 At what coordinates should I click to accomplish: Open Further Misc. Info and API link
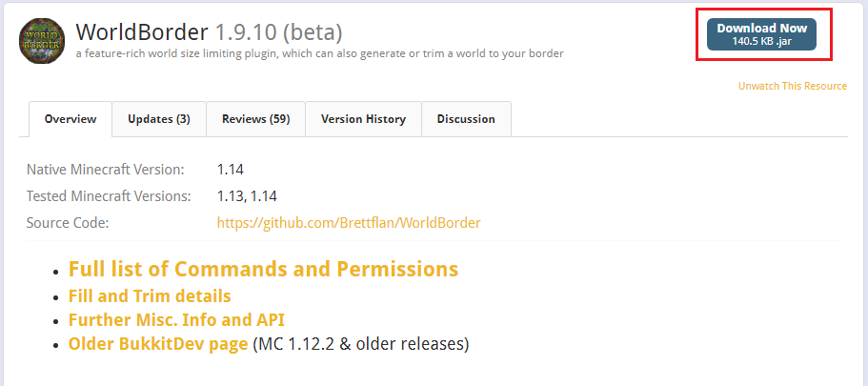point(176,320)
